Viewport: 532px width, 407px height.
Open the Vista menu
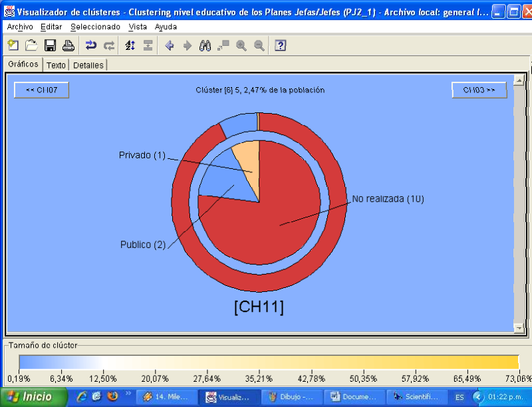pyautogui.click(x=138, y=27)
